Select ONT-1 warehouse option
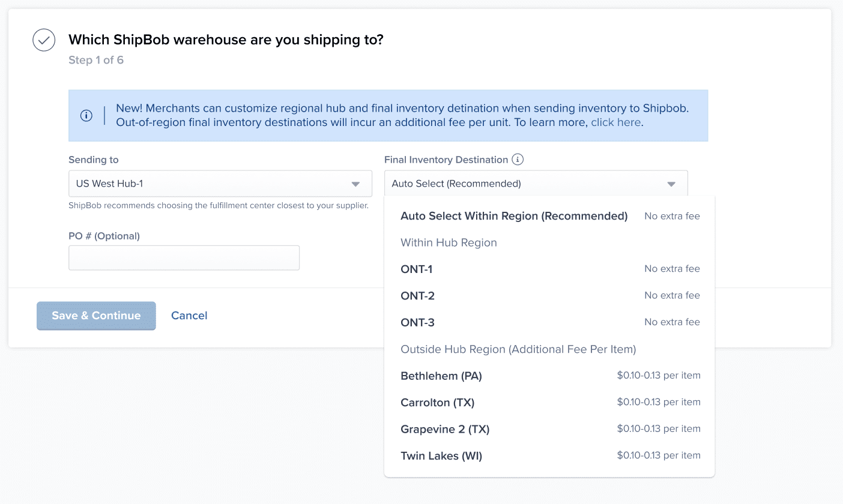The width and height of the screenshot is (843, 504). (417, 269)
